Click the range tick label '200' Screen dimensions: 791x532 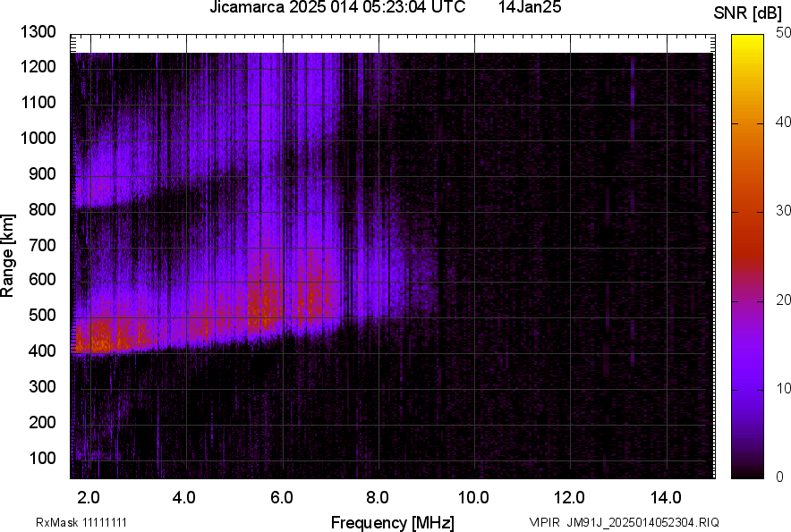point(43,422)
